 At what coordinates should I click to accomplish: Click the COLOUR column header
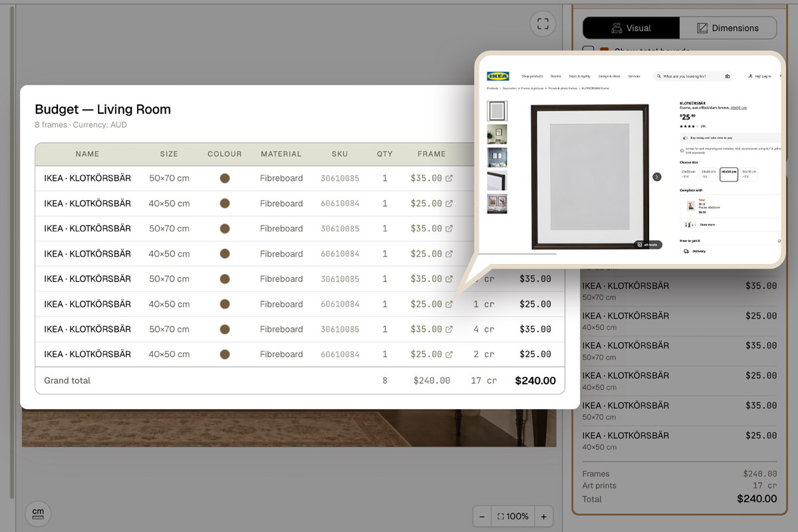point(225,154)
